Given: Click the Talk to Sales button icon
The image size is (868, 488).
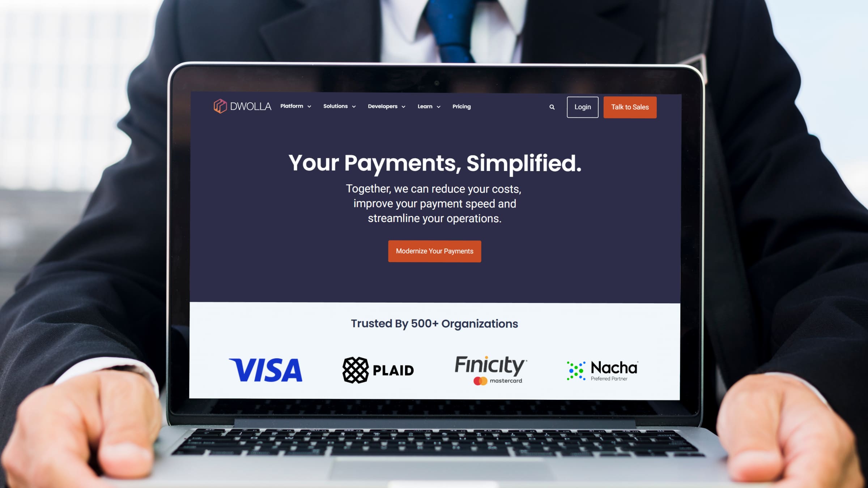Looking at the screenshot, I should (630, 107).
